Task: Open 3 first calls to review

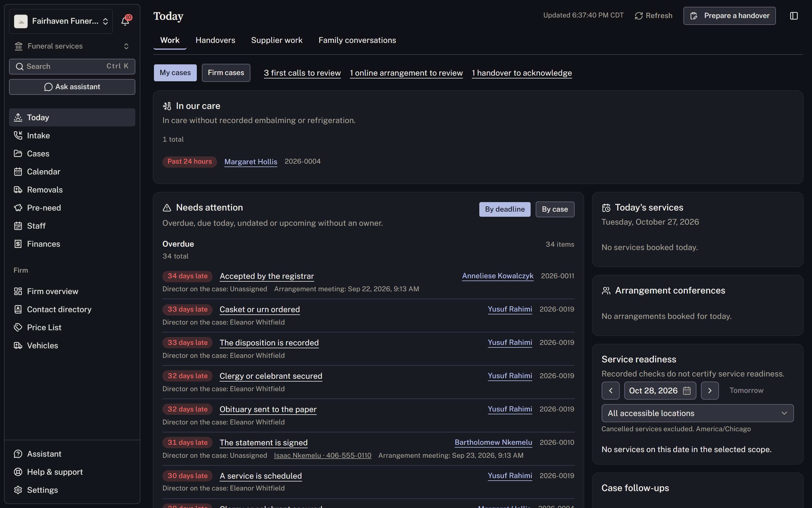Action: 302,73
